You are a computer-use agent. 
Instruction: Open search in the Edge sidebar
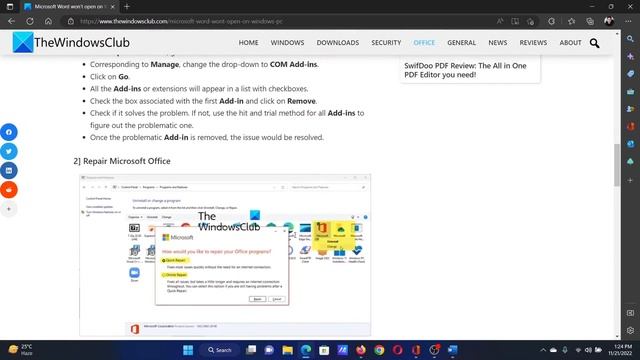630,39
